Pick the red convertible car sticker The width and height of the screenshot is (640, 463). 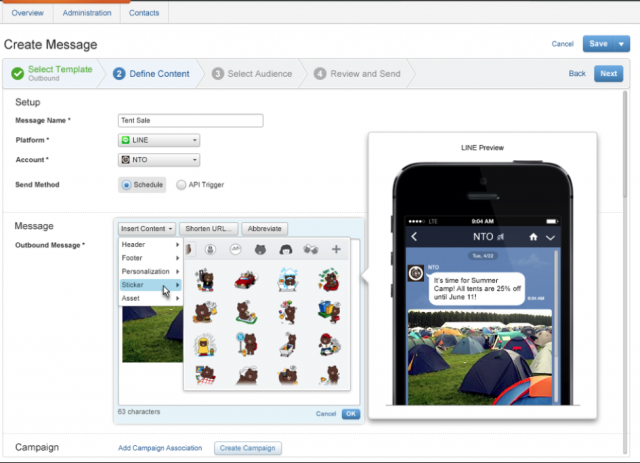coord(246,280)
